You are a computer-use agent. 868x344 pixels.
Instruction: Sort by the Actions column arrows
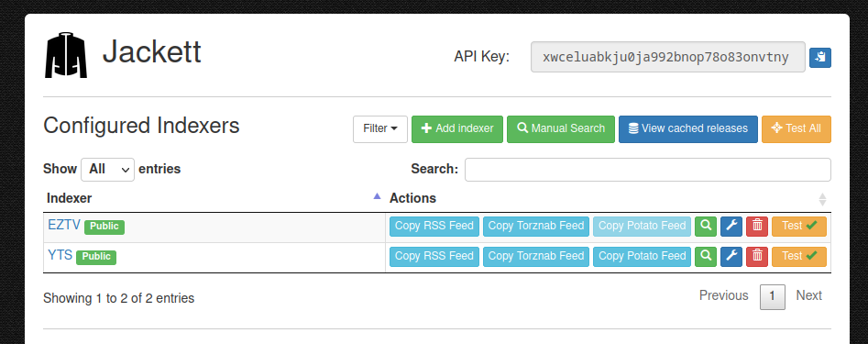point(822,199)
